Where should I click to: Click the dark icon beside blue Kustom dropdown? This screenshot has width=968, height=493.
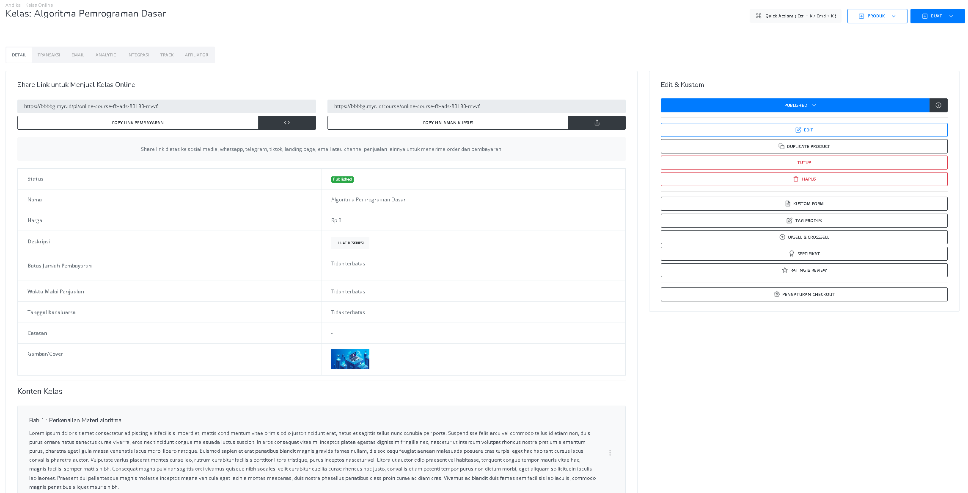point(938,105)
